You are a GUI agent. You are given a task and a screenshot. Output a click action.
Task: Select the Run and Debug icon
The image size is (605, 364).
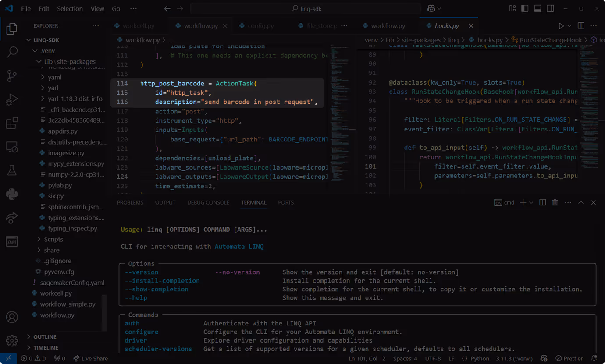tap(12, 99)
